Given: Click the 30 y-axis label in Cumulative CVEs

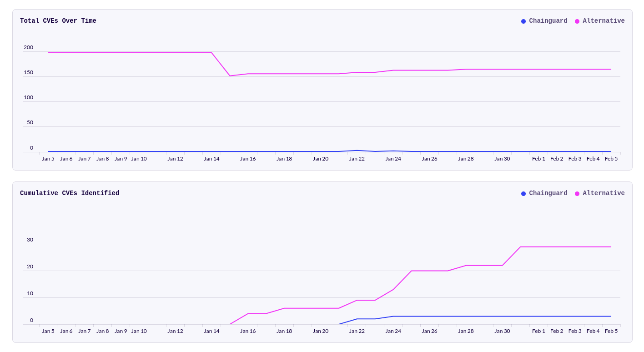Looking at the screenshot, I should click(30, 240).
